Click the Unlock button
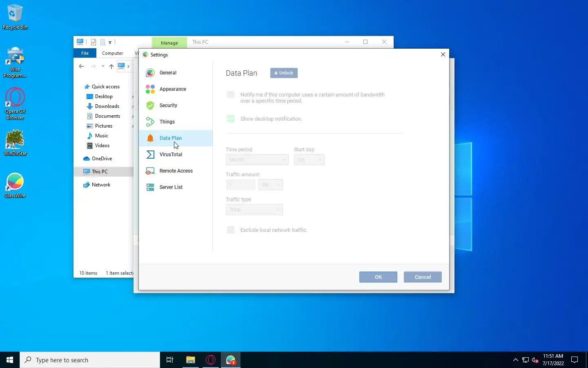The image size is (588, 368). tap(284, 73)
